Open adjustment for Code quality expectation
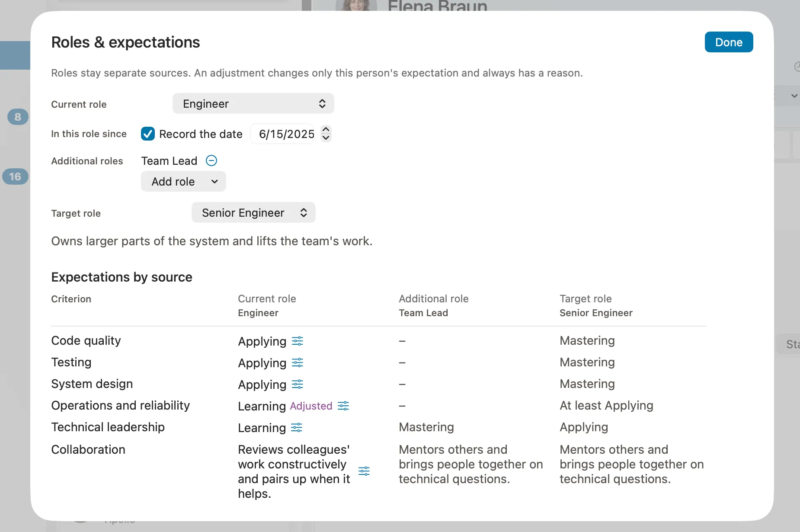This screenshot has width=800, height=532. coord(298,341)
